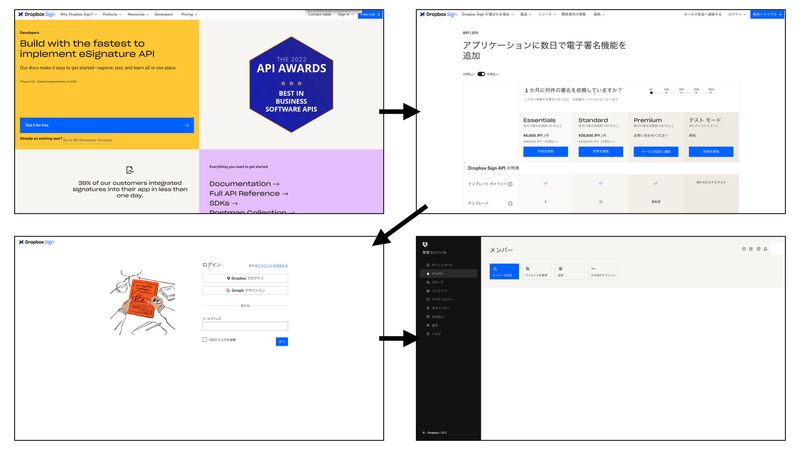
Task: Open セキュリティ in admin console sidebar
Action: (x=438, y=308)
